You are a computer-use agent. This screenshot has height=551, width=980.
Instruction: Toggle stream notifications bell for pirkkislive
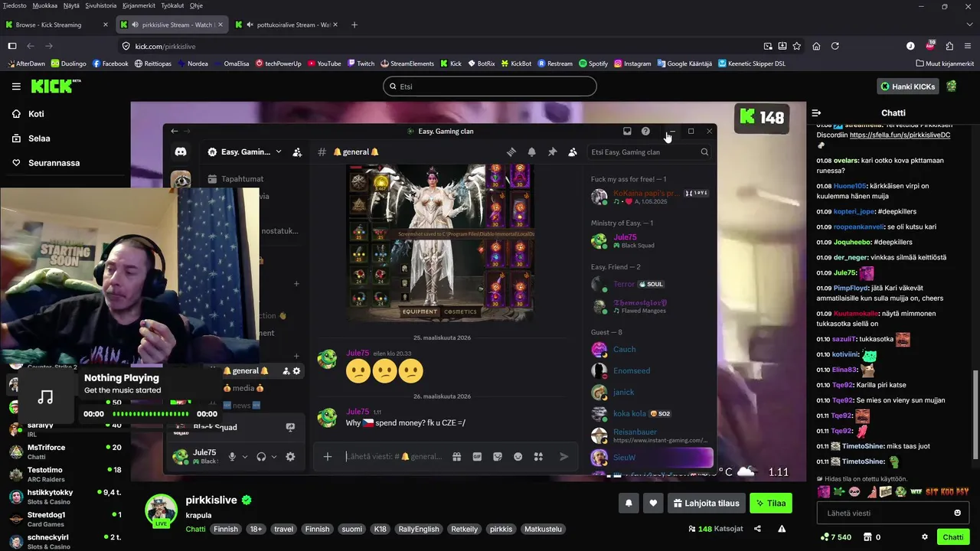629,504
